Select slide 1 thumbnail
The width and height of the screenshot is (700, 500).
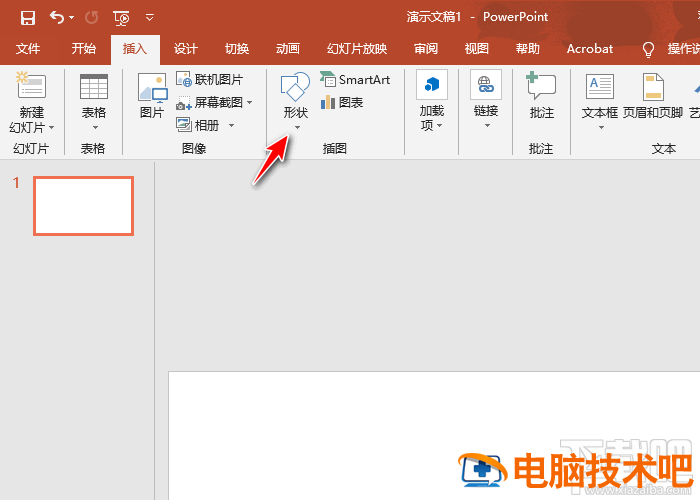(83, 206)
